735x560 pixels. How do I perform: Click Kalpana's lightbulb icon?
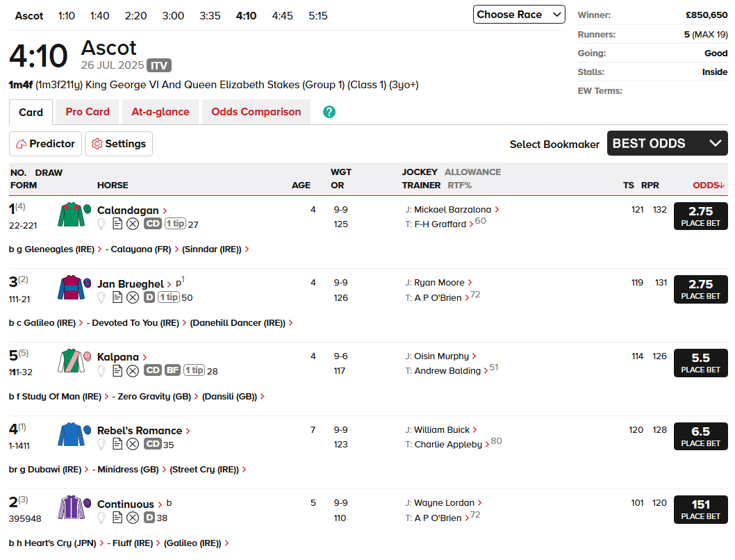click(x=101, y=371)
